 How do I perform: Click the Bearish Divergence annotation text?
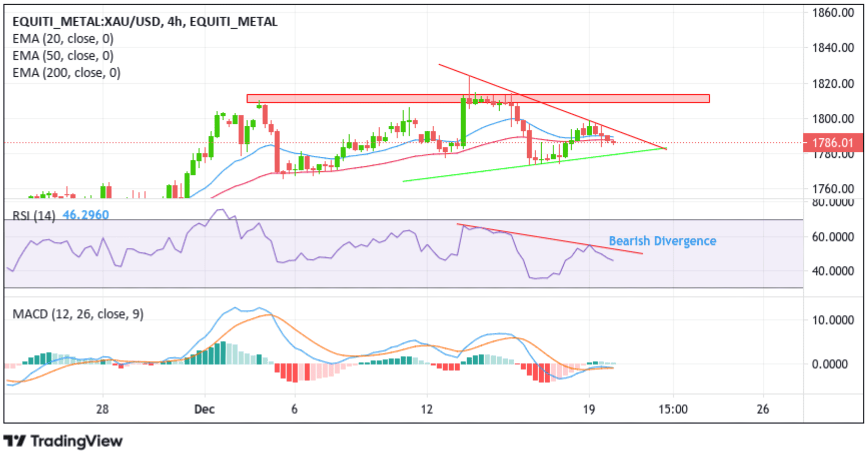[663, 241]
